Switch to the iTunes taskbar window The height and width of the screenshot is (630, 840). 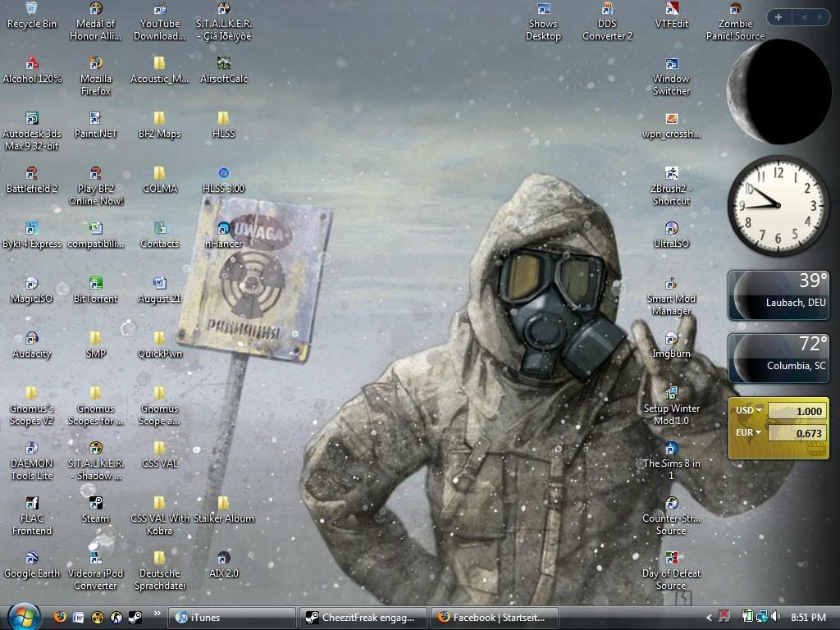coord(232,617)
